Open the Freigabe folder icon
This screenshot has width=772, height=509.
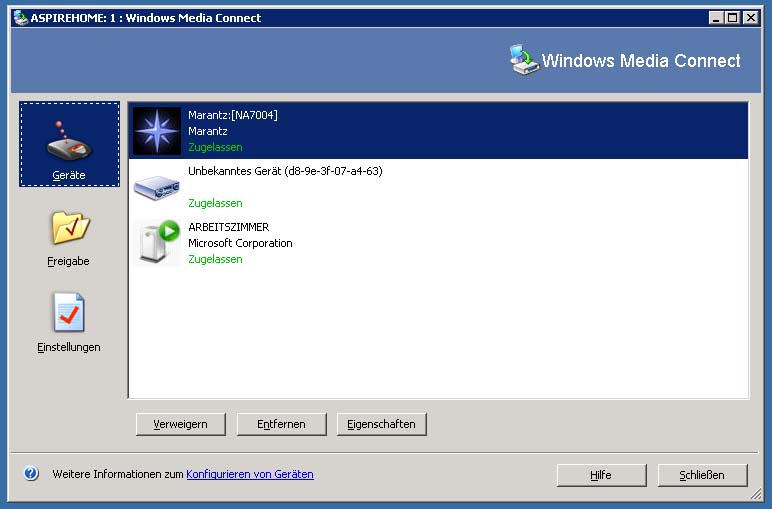coord(69,228)
